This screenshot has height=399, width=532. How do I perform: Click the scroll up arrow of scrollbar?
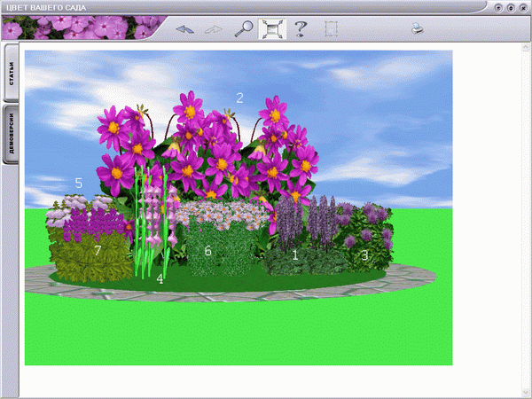526,47
